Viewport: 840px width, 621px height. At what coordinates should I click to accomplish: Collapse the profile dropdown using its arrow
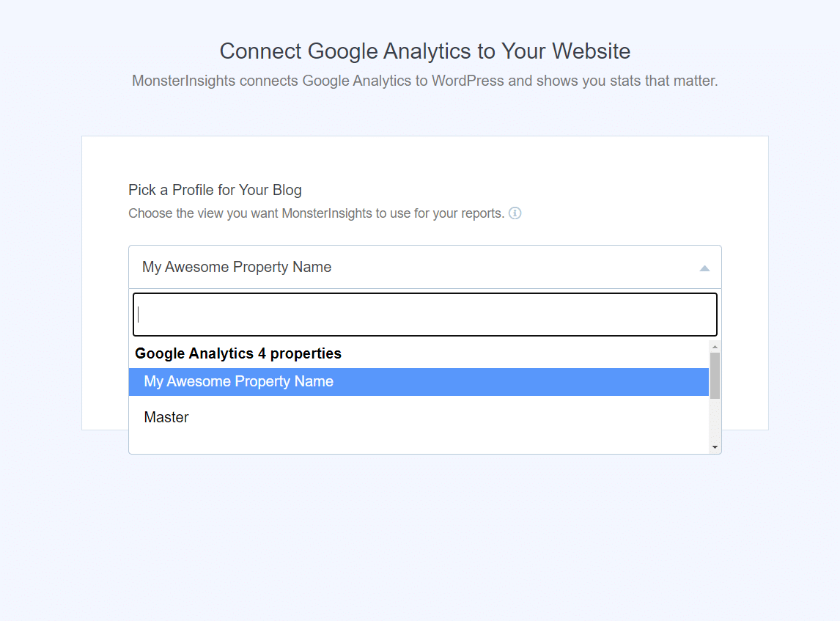click(x=704, y=268)
